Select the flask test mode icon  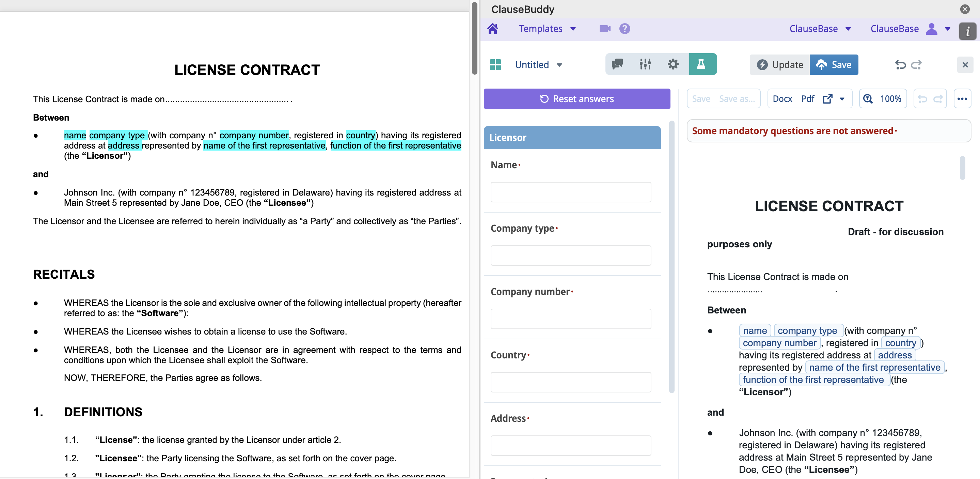tap(701, 64)
